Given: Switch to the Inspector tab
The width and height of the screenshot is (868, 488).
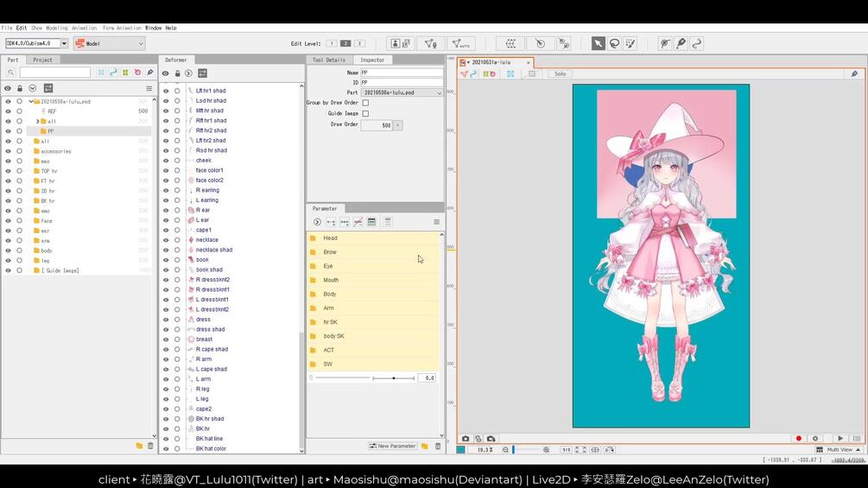Looking at the screenshot, I should [372, 60].
